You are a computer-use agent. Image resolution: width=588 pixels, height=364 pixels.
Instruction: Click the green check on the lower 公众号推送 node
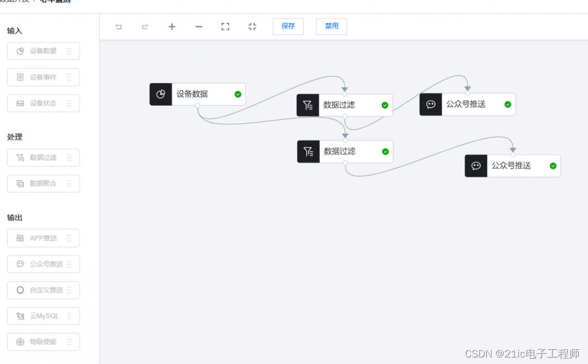[553, 166]
